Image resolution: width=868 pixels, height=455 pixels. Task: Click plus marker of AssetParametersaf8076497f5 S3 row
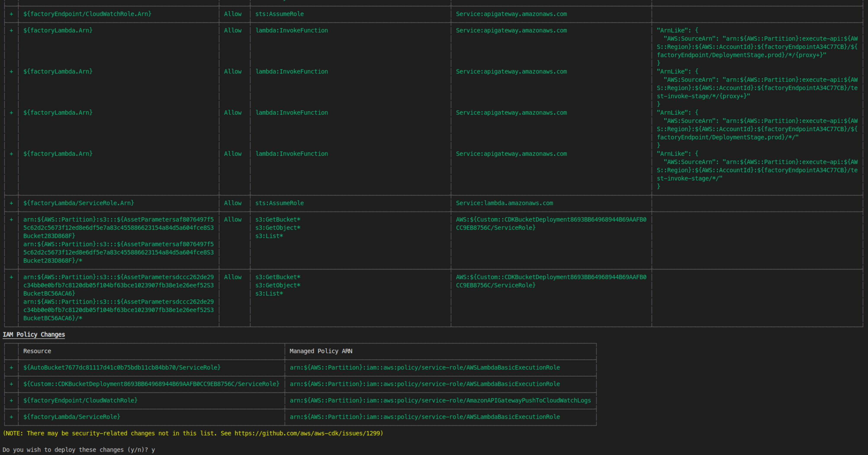(12, 220)
